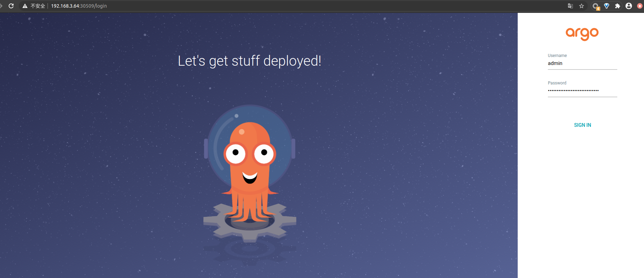Click the Password label
Viewport: 644px width, 278px height.
557,83
